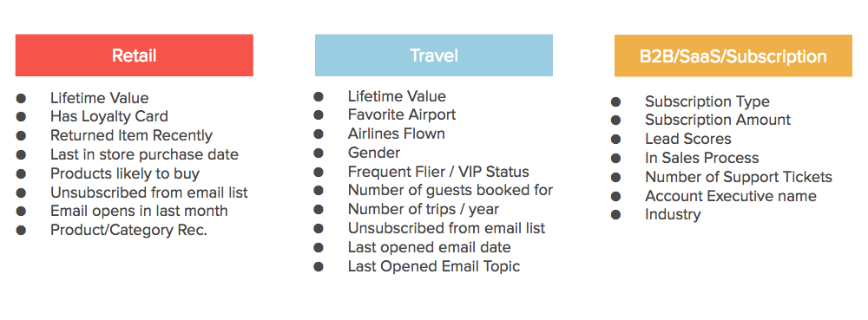Click the blue Travel header box
Image resolution: width=868 pixels, height=320 pixels.
point(433,56)
